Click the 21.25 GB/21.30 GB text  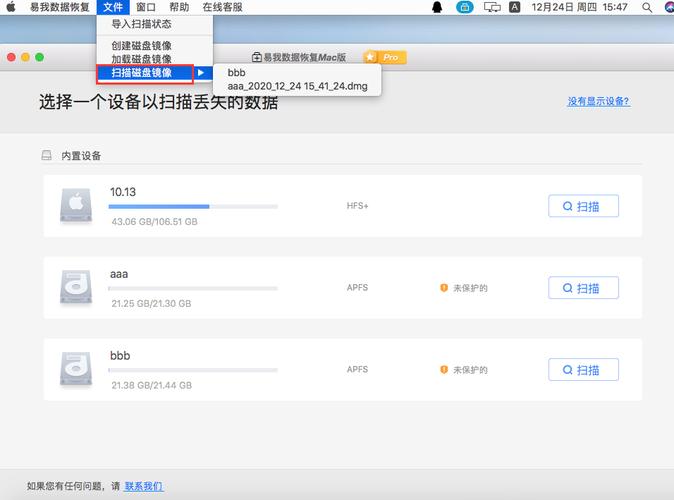151,304
